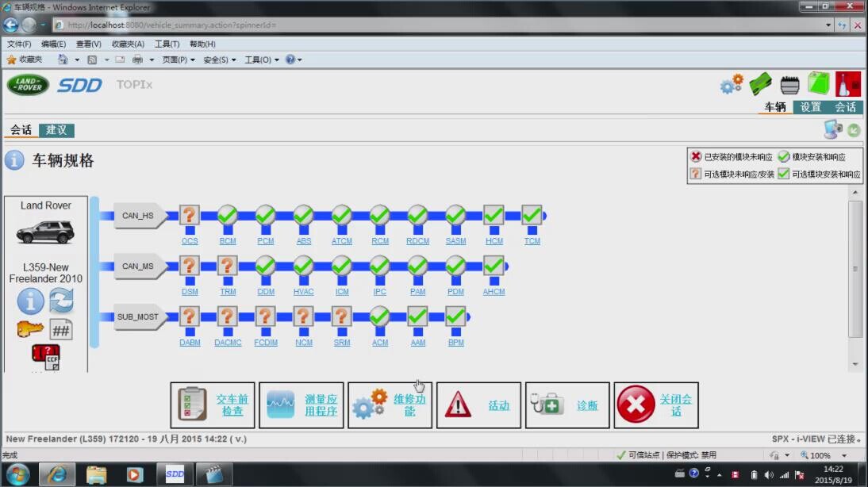Click the AHCM module checkmark icon
The width and height of the screenshot is (868, 487).
[x=494, y=267]
